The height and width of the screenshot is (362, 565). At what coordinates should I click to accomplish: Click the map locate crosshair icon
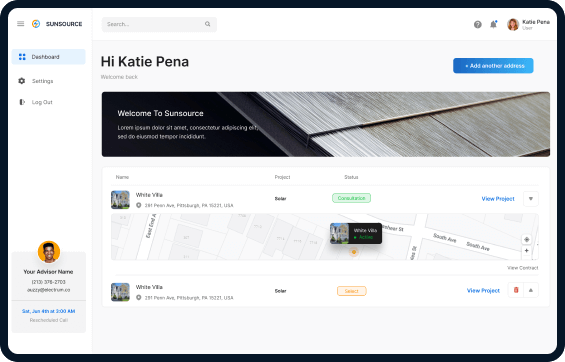point(526,239)
